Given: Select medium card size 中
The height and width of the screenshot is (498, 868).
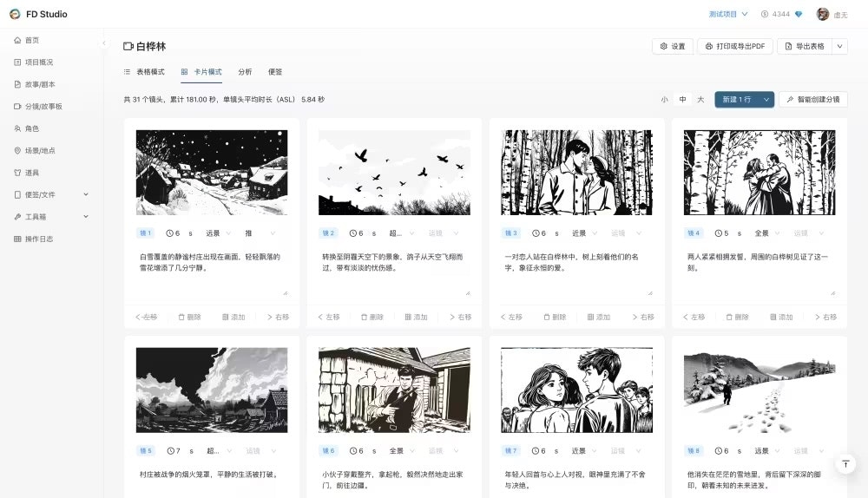Looking at the screenshot, I should [x=682, y=100].
